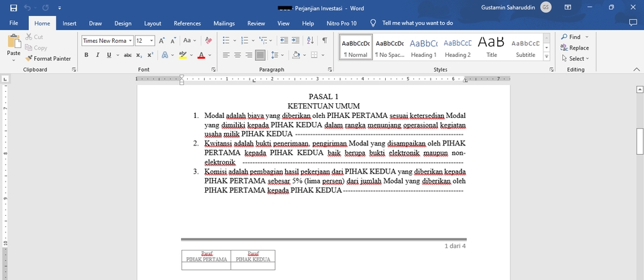Click the Save icon in the title bar

pos(13,8)
